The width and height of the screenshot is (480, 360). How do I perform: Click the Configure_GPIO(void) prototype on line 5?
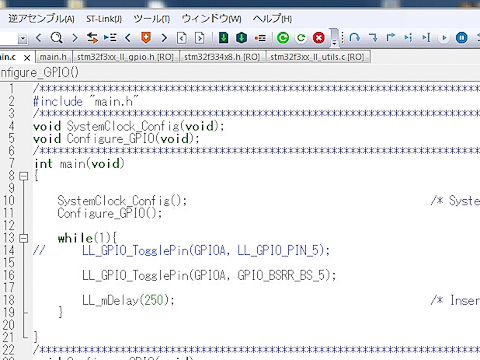coord(116,139)
